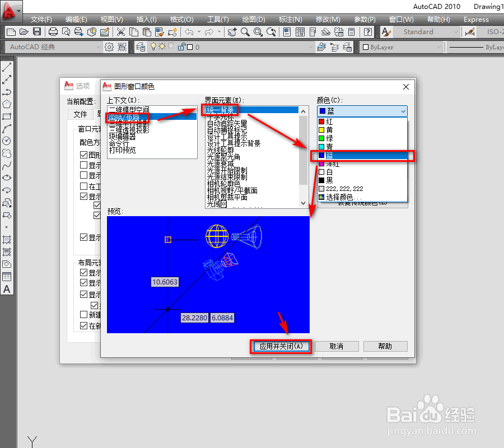Select the Rectangle draw tool
504x448 pixels.
pyautogui.click(x=7, y=116)
